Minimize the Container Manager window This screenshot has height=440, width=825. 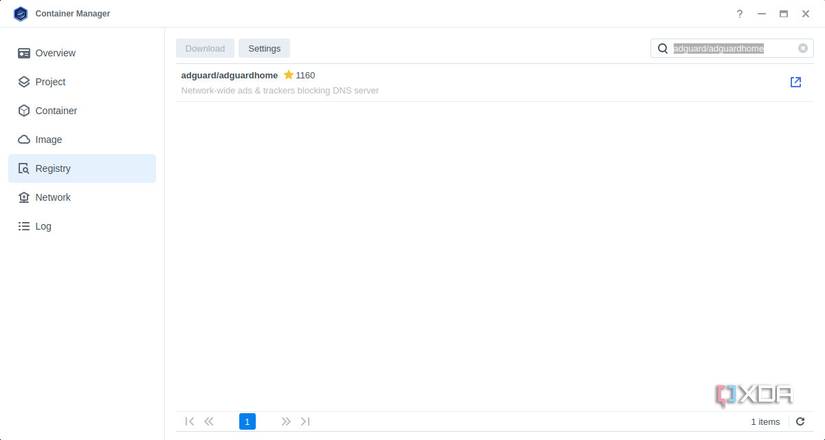pyautogui.click(x=761, y=14)
